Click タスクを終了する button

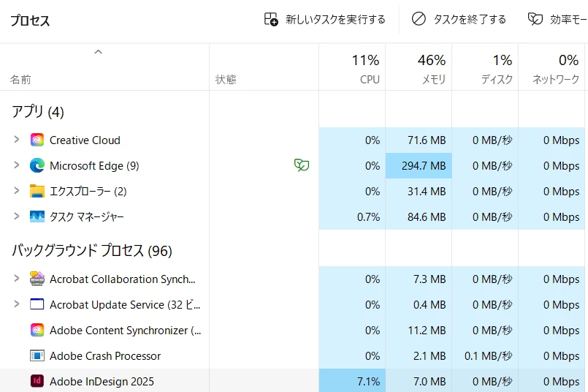pos(459,19)
